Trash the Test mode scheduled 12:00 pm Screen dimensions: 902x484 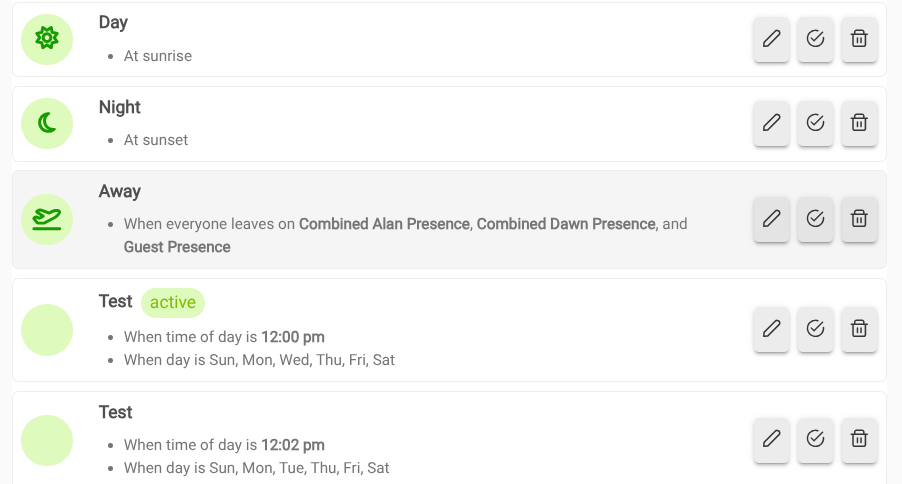click(x=859, y=328)
